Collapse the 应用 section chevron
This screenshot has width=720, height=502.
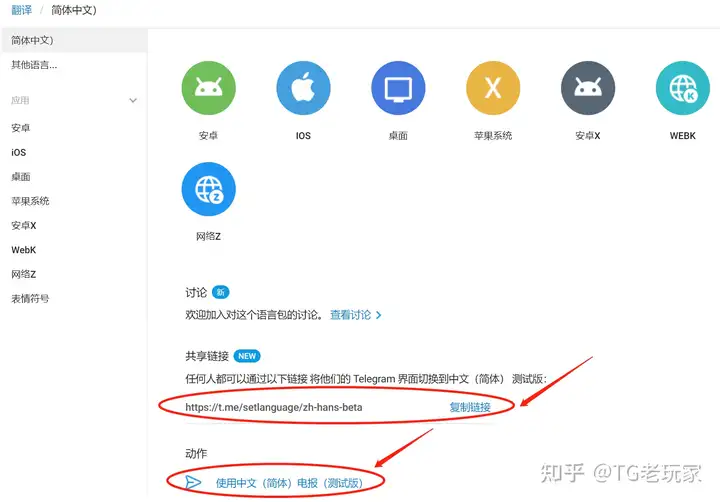point(133,100)
